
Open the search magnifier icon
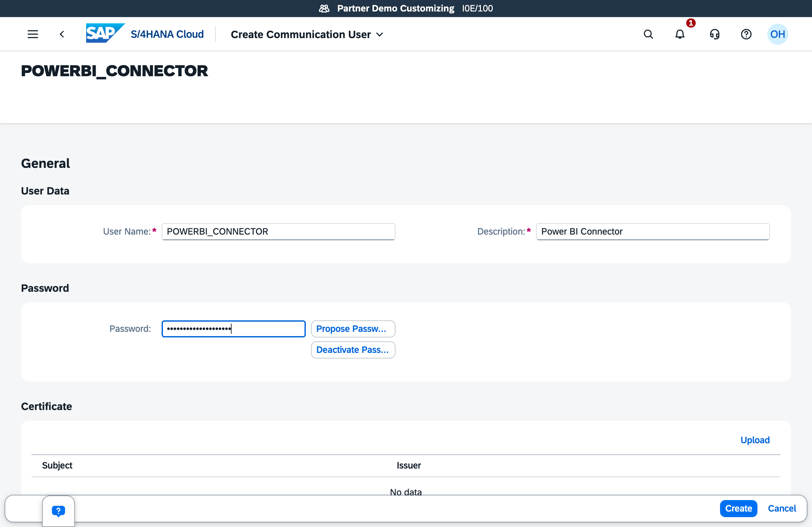click(x=648, y=34)
